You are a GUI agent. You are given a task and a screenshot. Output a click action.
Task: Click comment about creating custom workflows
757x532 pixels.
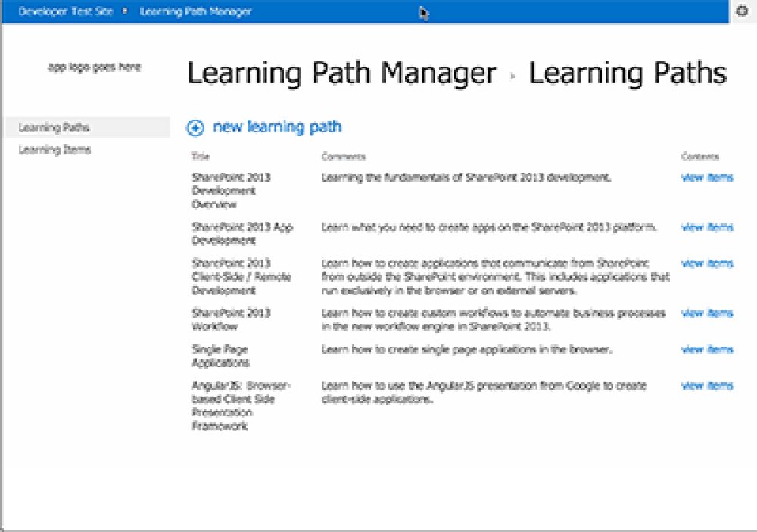[x=494, y=319]
